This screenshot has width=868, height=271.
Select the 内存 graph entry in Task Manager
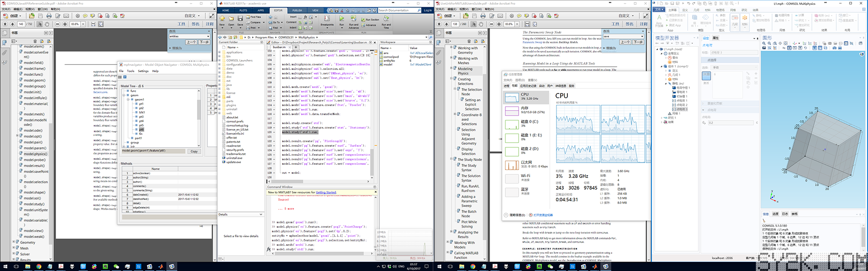[x=527, y=111]
